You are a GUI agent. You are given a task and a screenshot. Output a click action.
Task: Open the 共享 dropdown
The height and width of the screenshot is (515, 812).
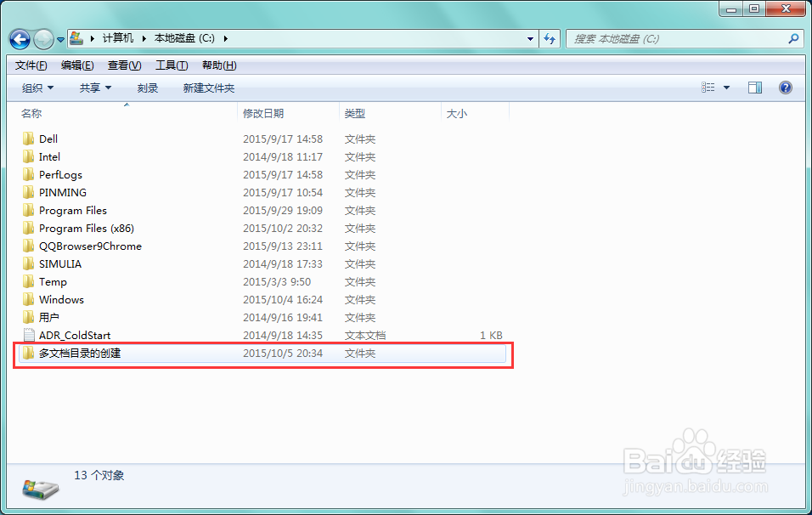point(95,88)
